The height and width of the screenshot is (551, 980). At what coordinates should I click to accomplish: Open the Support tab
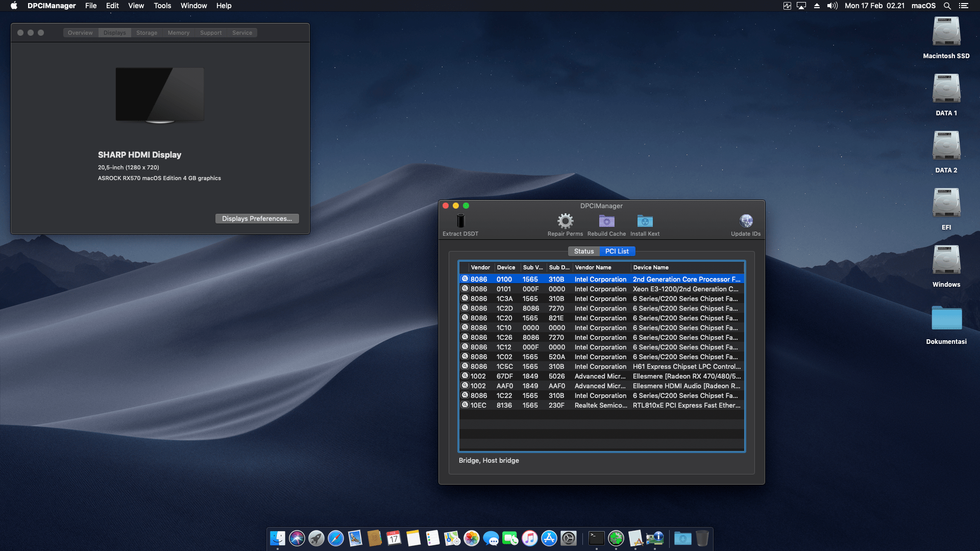click(211, 33)
